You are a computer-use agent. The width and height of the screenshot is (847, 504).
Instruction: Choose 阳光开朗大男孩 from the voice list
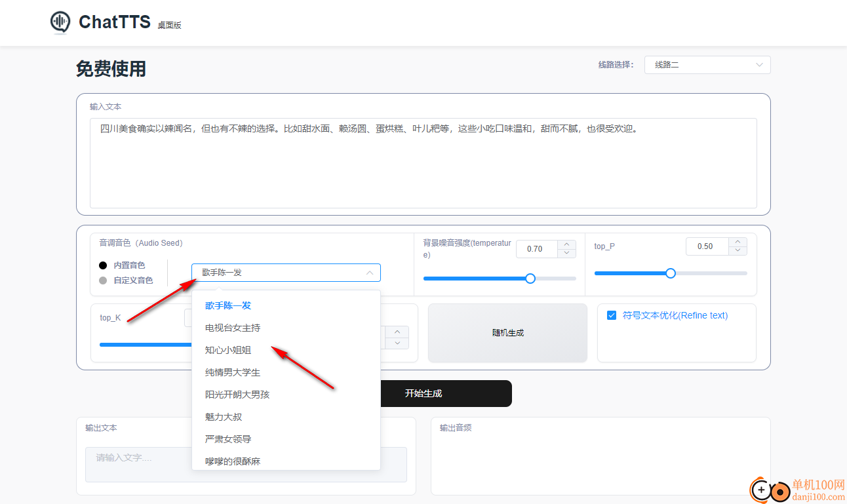(x=286, y=395)
